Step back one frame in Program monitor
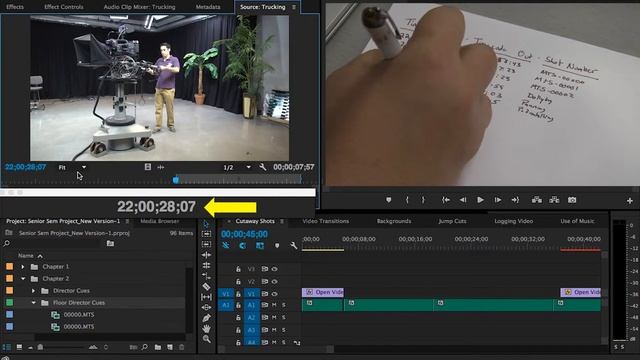This screenshot has height=360, width=640. point(463,200)
